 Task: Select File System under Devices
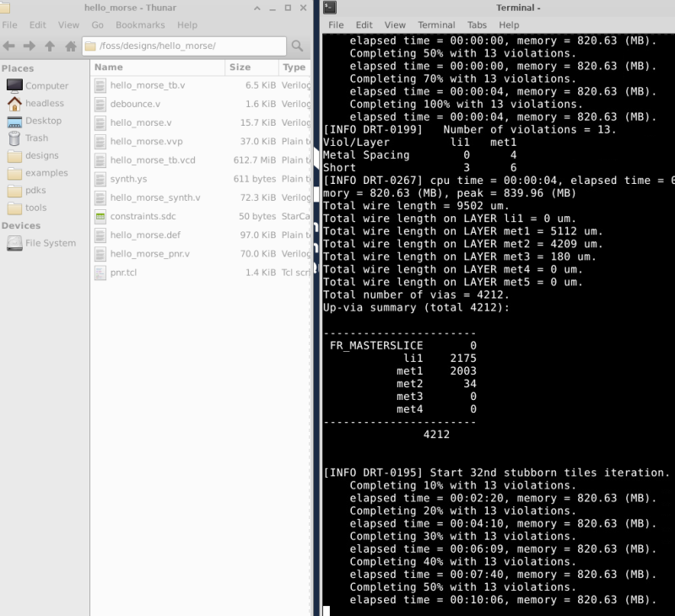[50, 243]
